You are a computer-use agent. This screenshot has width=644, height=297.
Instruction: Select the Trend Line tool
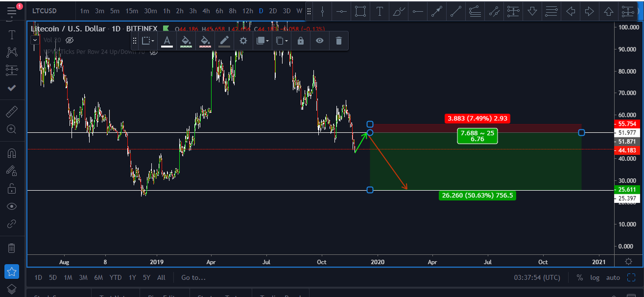click(456, 11)
